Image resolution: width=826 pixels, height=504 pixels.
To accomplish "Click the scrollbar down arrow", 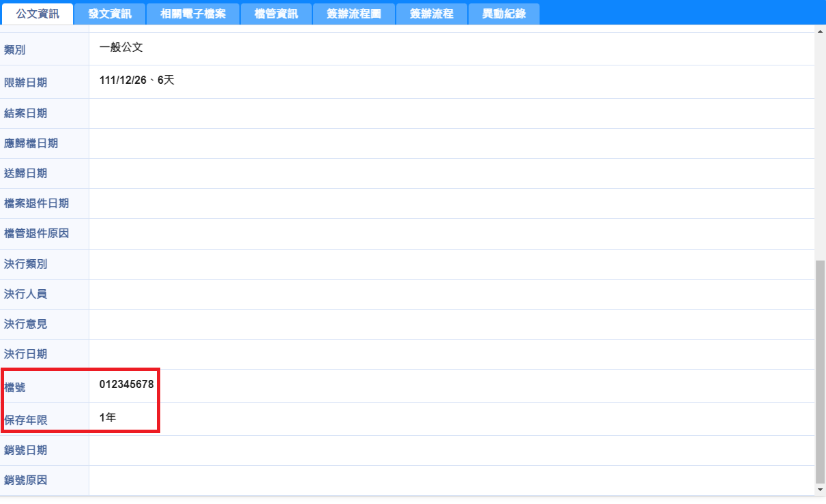I will click(821, 490).
